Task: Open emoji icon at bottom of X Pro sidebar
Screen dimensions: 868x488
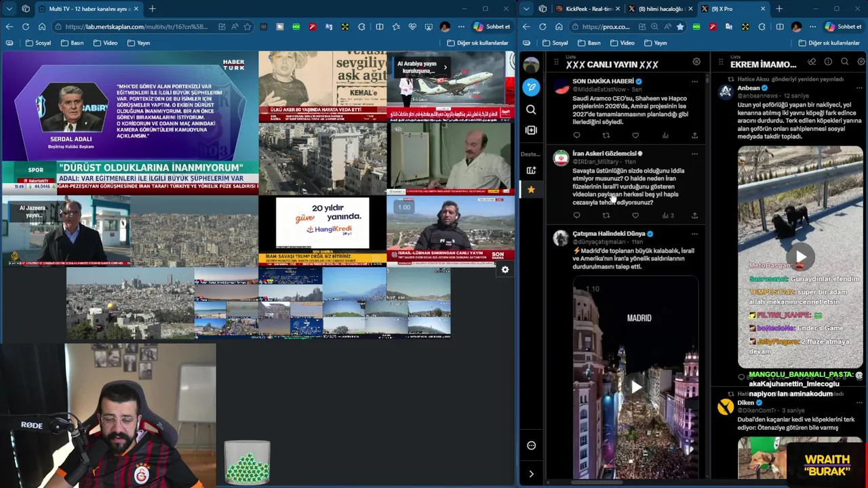Action: [531, 445]
